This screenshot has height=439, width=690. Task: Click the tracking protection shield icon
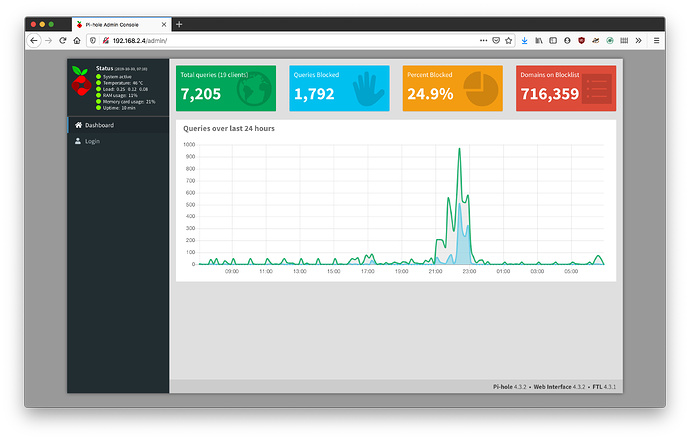click(x=93, y=40)
